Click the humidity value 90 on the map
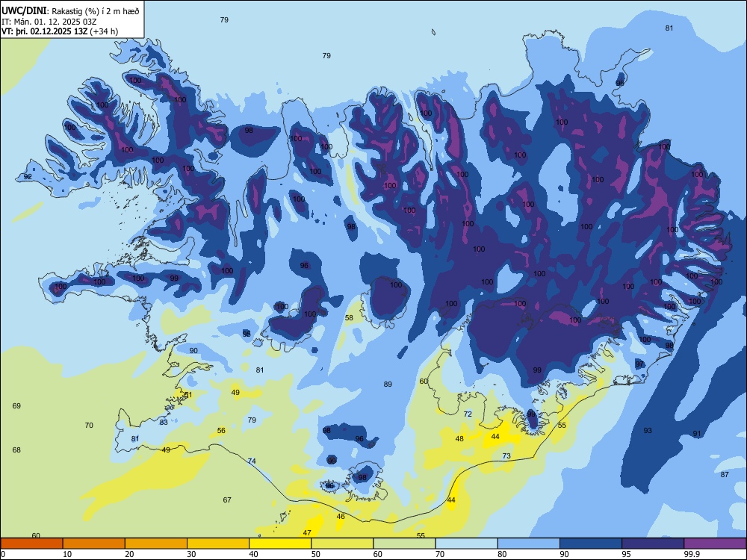Image resolution: width=747 pixels, height=560 pixels. tap(193, 350)
